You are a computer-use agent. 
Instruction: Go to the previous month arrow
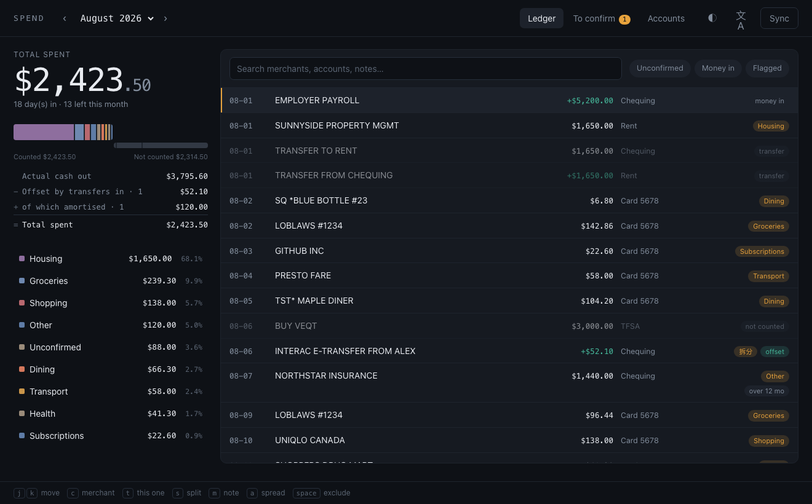pos(65,18)
